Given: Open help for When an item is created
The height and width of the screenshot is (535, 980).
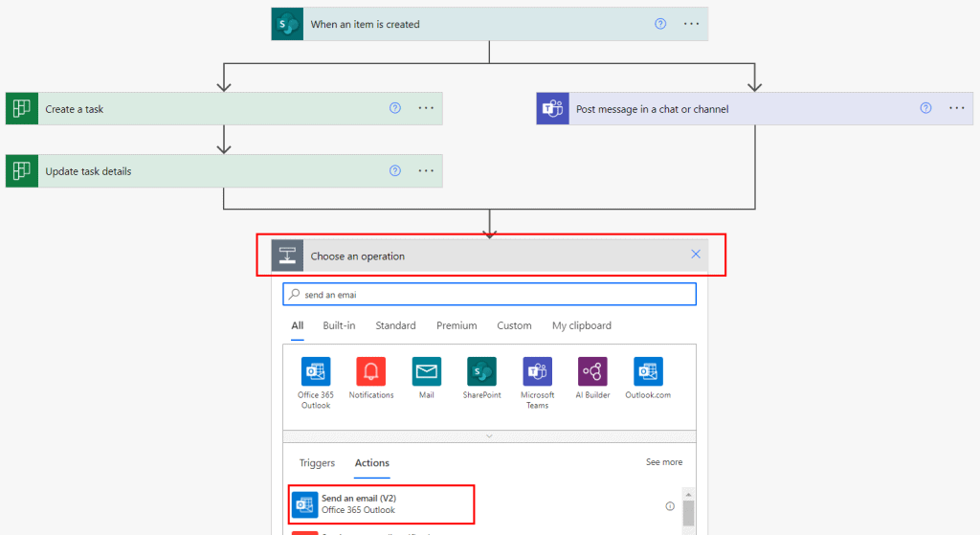Looking at the screenshot, I should tap(660, 24).
